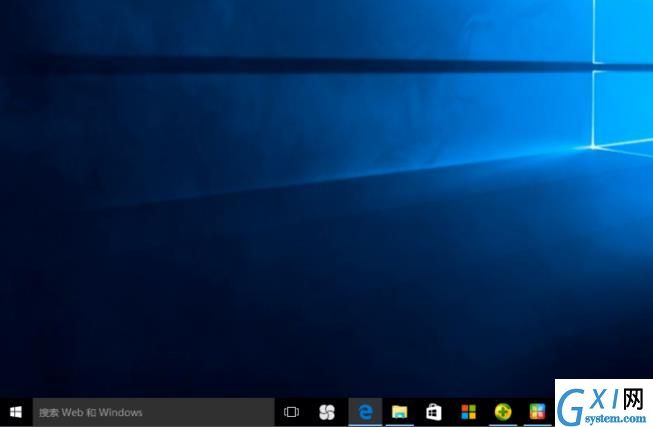Launch the white fan-shaped app on taskbar
This screenshot has width=653, height=427.
click(x=327, y=412)
